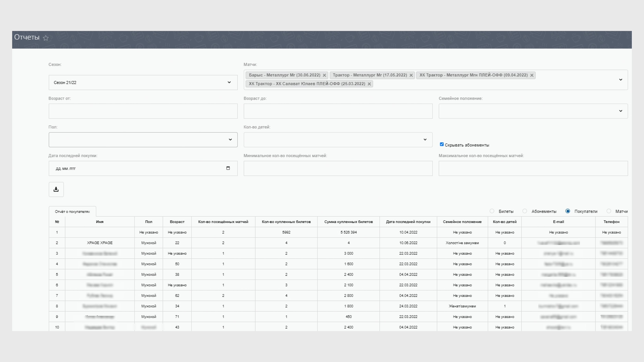The height and width of the screenshot is (362, 644).
Task: Mark Отчеты page as favorite with star
Action: pyautogui.click(x=46, y=38)
